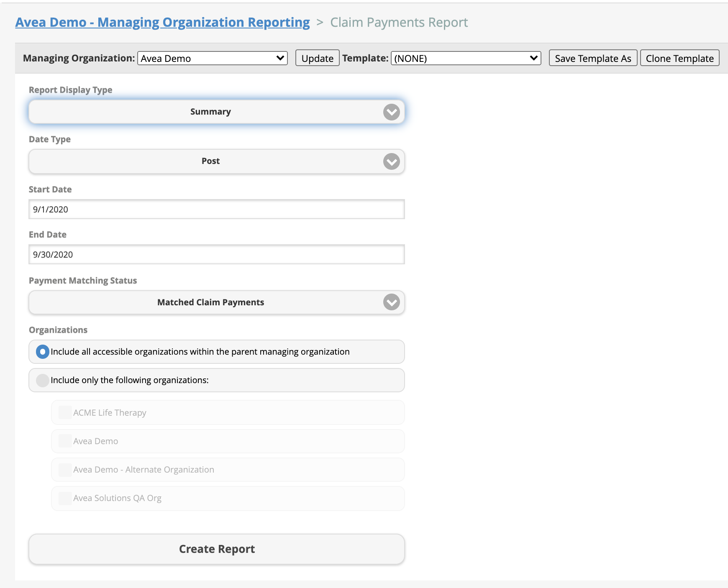Open the Template dropdown showing (NONE)
Viewport: 728px width, 588px height.
click(x=465, y=58)
